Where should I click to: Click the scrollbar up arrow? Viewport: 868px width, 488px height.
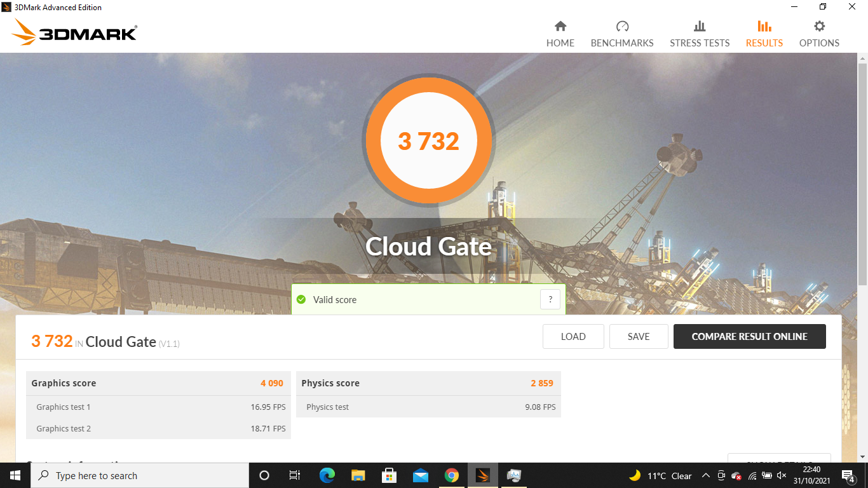coord(862,58)
